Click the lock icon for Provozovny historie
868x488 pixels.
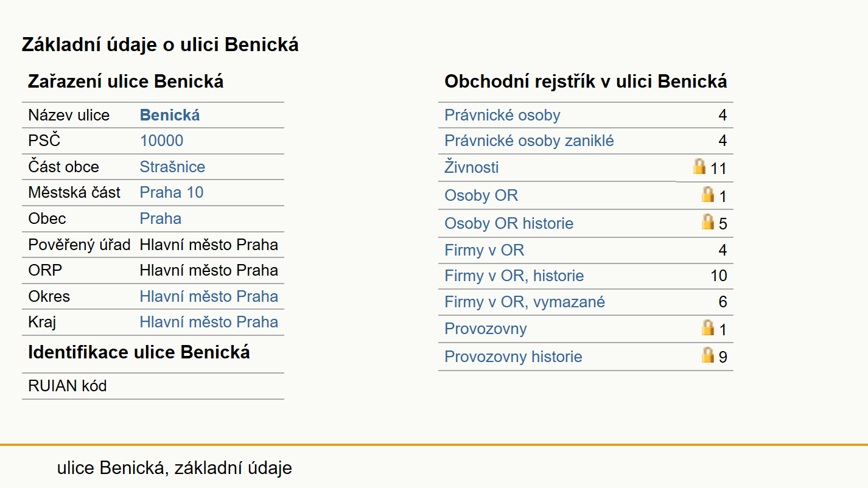tap(708, 355)
